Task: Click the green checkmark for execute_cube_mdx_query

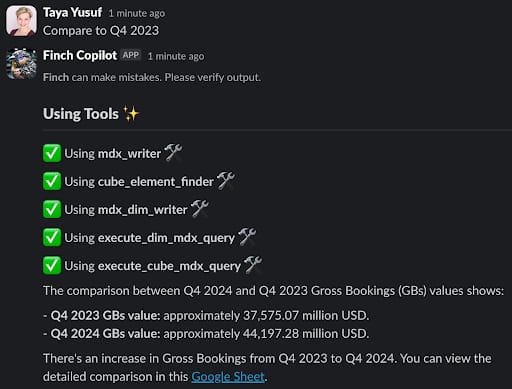Action: tap(52, 266)
